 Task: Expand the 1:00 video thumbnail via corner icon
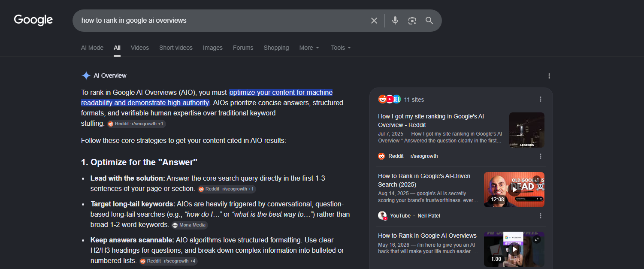click(x=536, y=239)
